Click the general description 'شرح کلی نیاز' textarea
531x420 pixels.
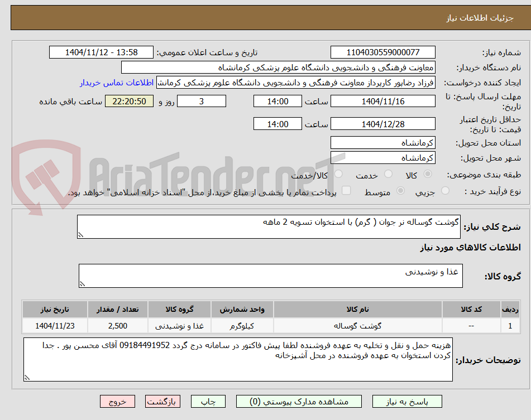coord(269,226)
